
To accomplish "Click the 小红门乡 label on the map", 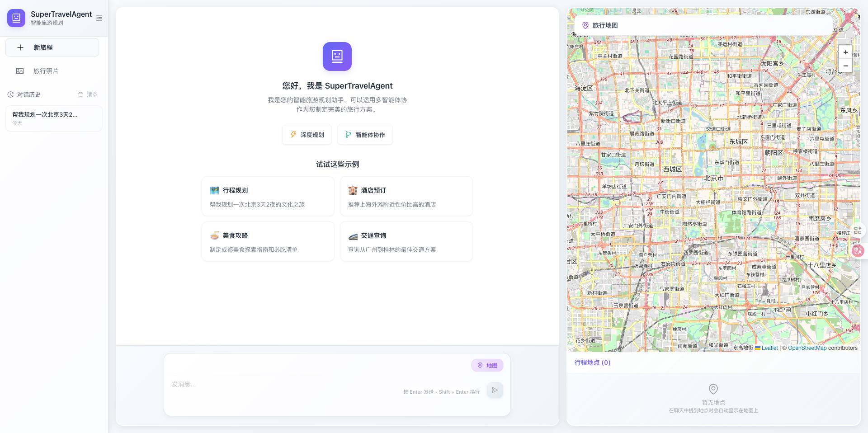I will 817,313.
